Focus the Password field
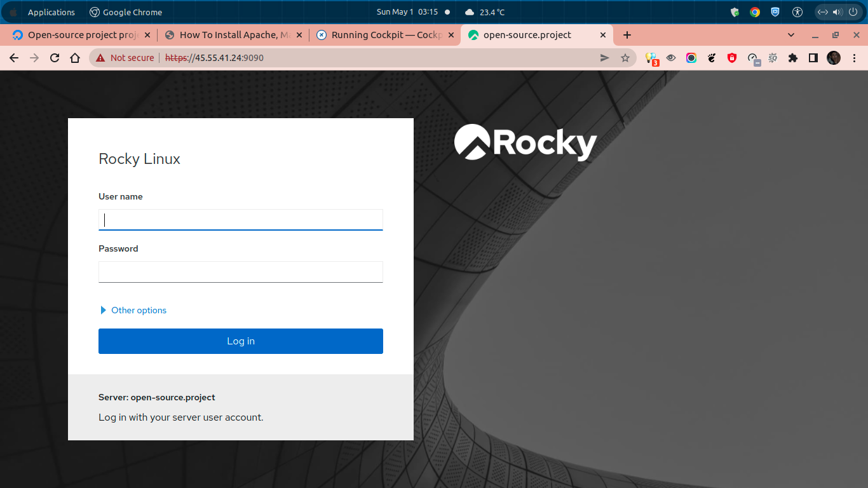This screenshot has height=488, width=868. point(241,272)
